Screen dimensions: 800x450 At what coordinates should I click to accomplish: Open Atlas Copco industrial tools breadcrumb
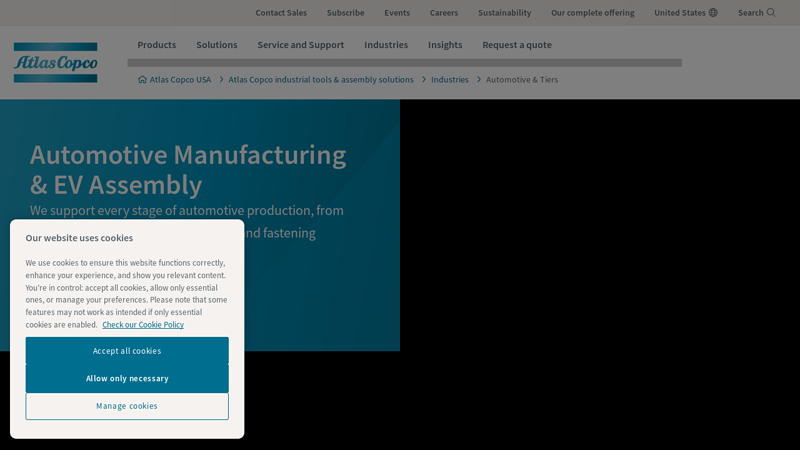coord(320,80)
